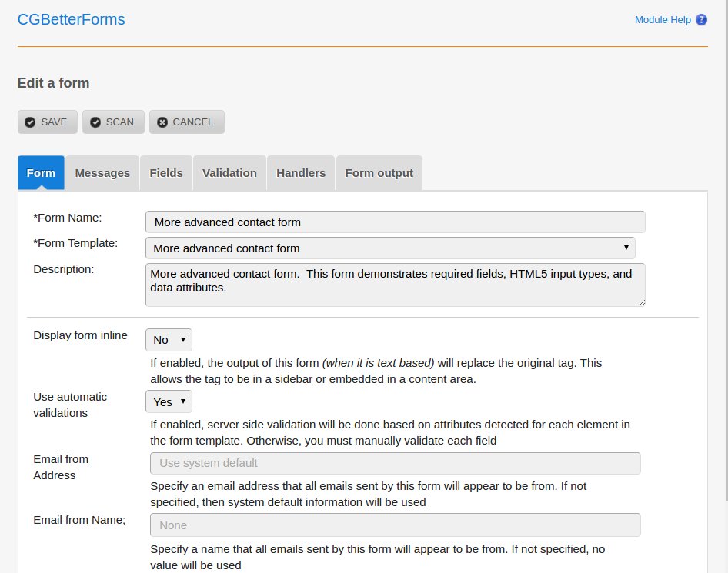The width and height of the screenshot is (728, 573).
Task: Click the '*Form Name:' label
Action: click(x=67, y=218)
